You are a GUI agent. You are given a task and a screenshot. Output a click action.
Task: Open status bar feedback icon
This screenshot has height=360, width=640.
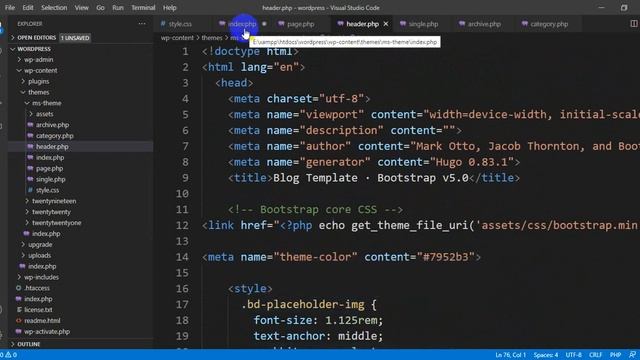point(632,355)
